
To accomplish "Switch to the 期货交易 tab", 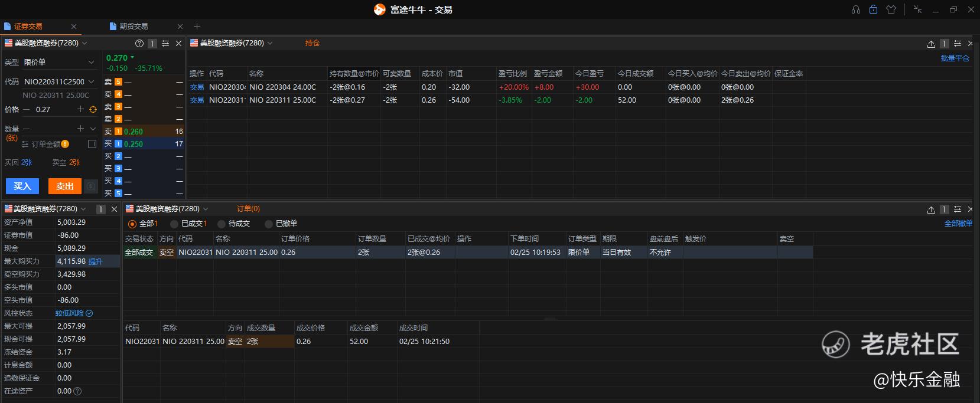I will (x=134, y=27).
